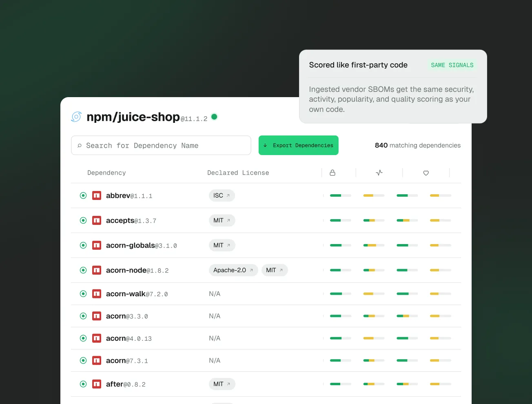532x404 pixels.
Task: Click the npm icon for after@0.8.2
Action: pos(97,384)
